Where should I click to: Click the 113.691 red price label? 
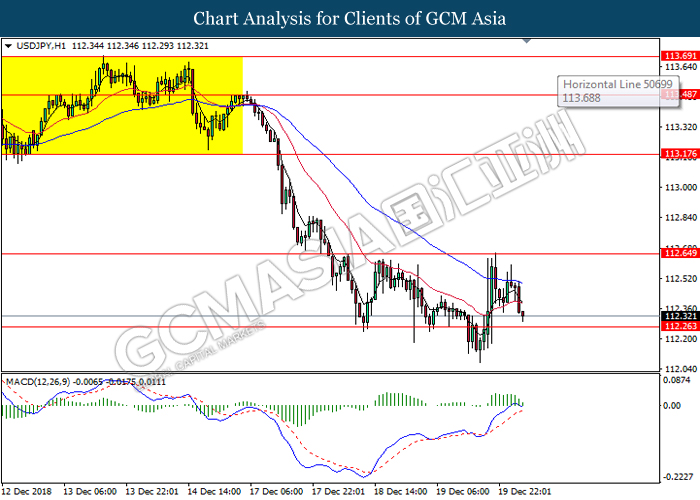680,56
